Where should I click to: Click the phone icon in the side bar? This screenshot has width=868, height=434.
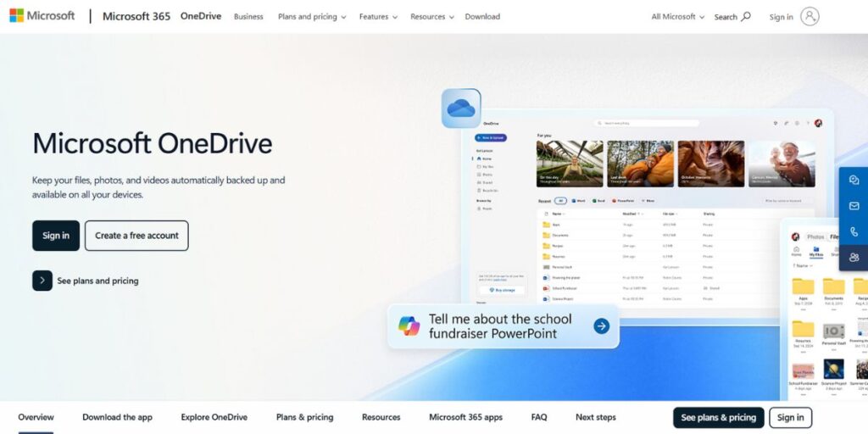854,232
